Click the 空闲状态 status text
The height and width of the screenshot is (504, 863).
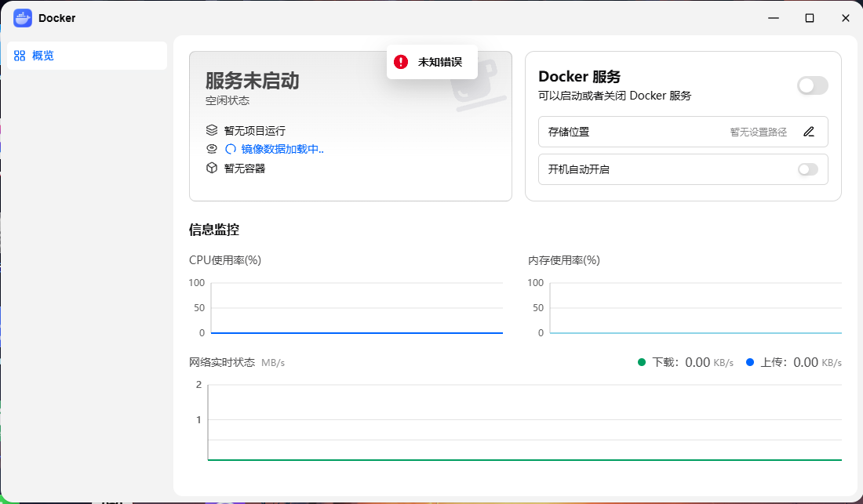(x=228, y=100)
